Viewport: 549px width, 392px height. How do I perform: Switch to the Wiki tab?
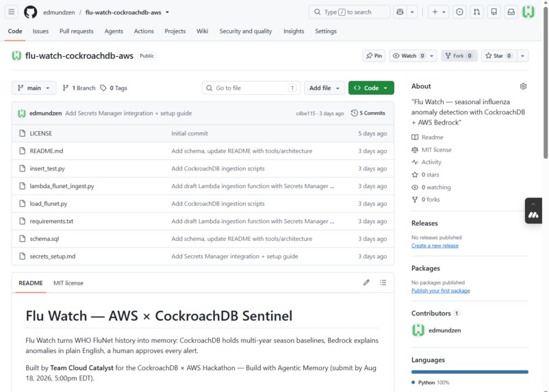203,31
